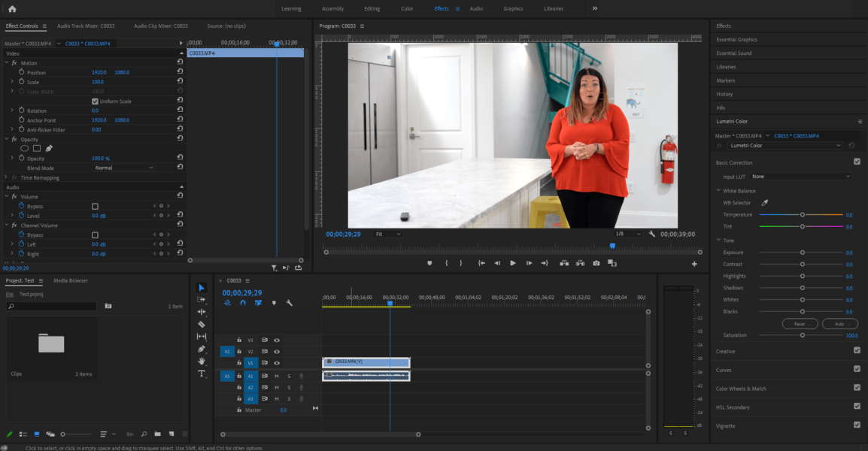Select the Ripple Edit tool
Screen dimensions: 868x451
click(x=202, y=310)
